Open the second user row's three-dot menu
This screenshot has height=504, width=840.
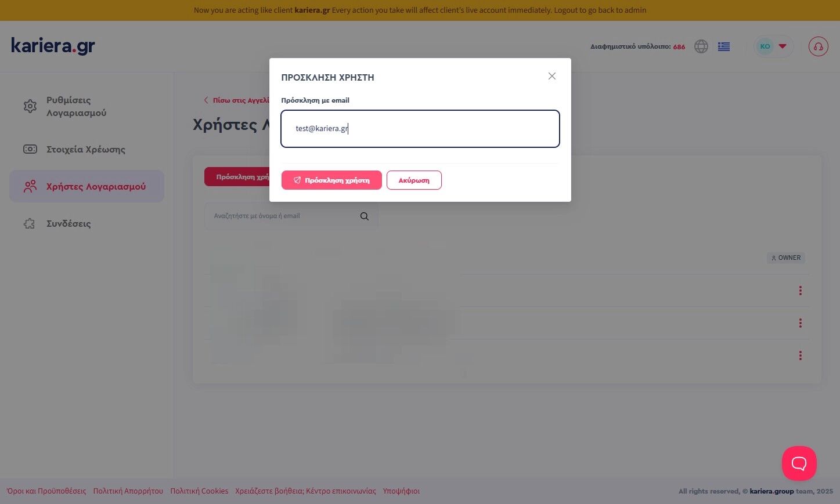(x=800, y=323)
